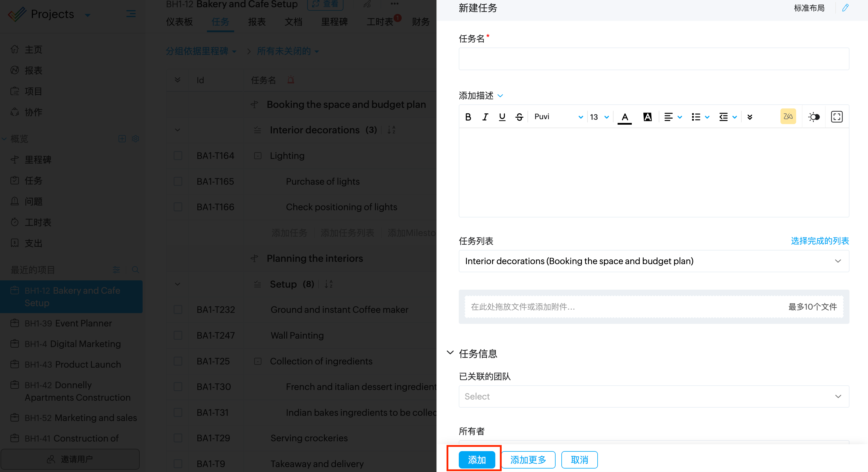This screenshot has height=472, width=868.
Task: Toggle the editor dark mode switch
Action: [x=814, y=117]
